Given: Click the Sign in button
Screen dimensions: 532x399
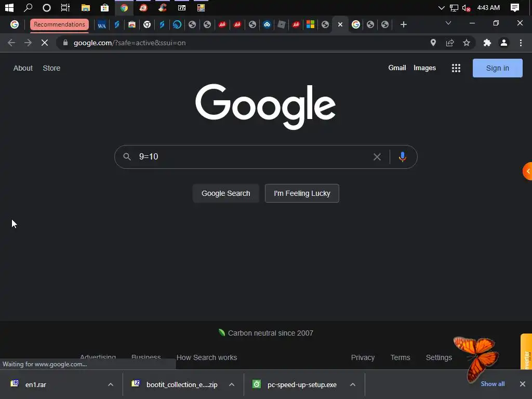Looking at the screenshot, I should click(497, 68).
